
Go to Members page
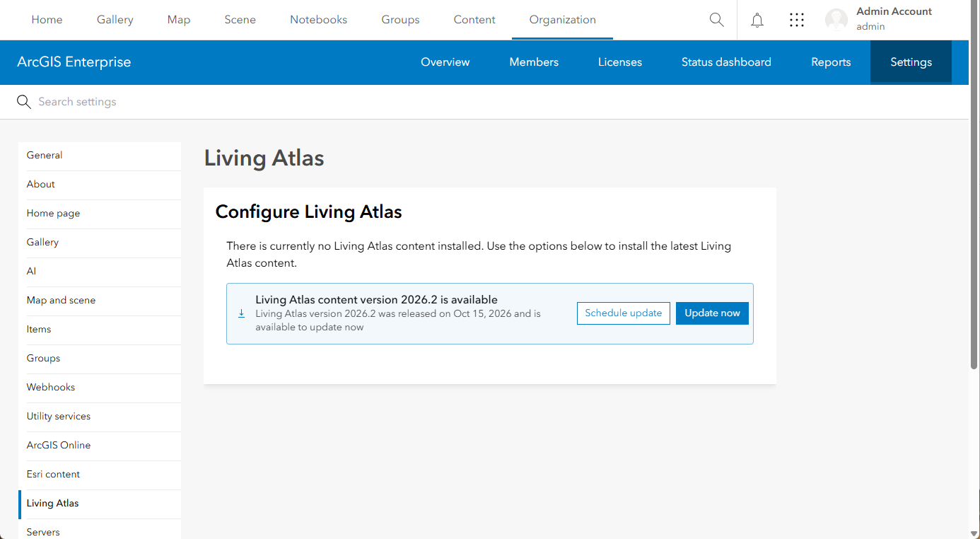(534, 62)
